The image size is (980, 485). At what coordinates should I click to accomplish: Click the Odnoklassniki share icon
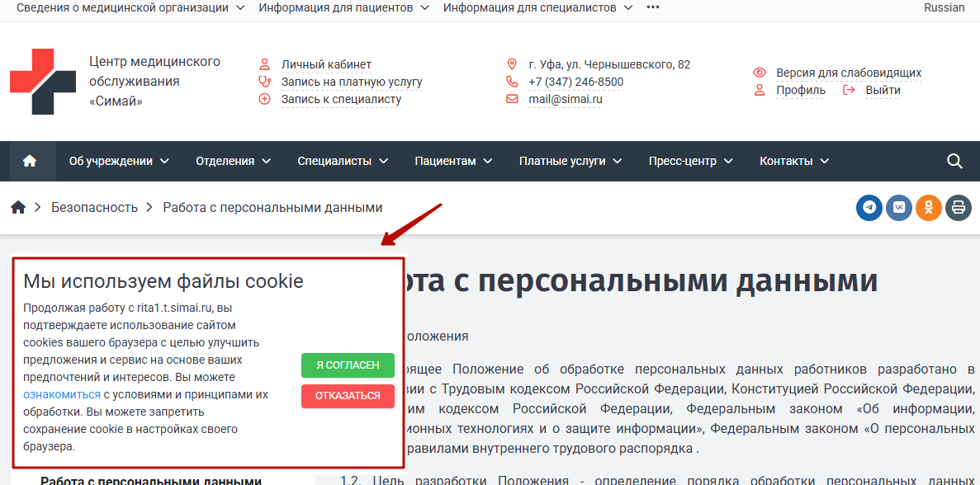click(929, 208)
